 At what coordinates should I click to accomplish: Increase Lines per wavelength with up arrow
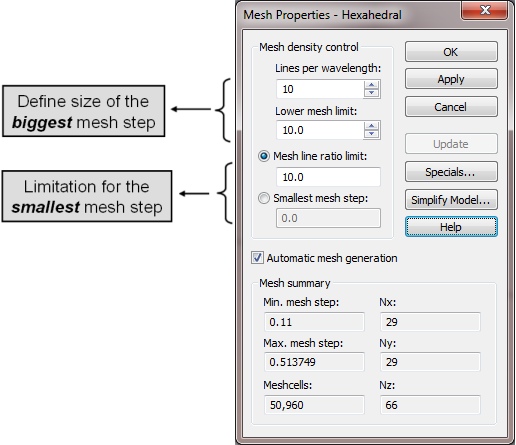371,85
